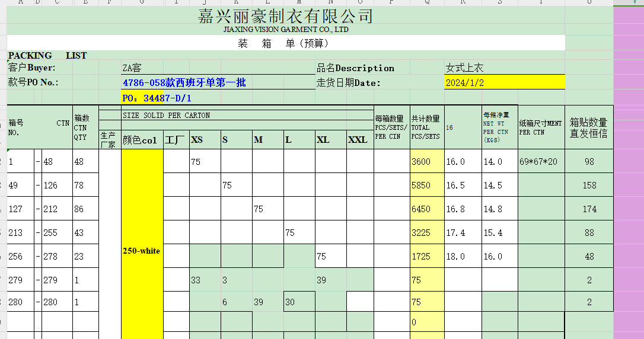The width and height of the screenshot is (644, 339).
Task: Click the description value 女式上衣
Action: click(x=464, y=68)
